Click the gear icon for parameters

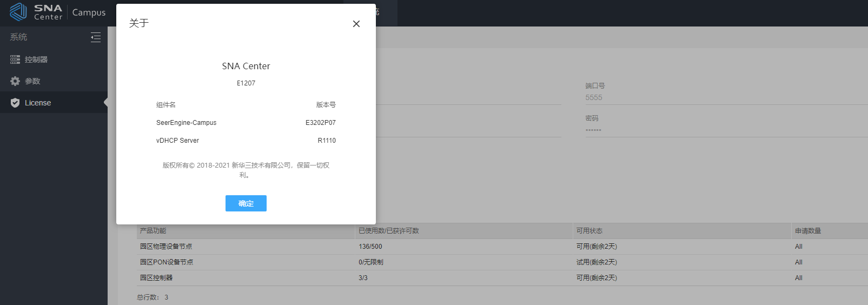pos(15,81)
